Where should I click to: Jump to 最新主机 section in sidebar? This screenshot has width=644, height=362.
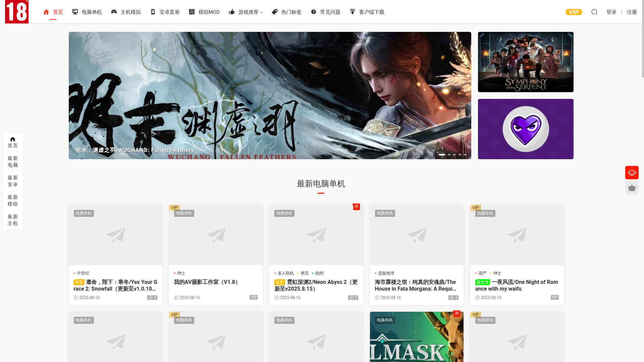coord(13,220)
